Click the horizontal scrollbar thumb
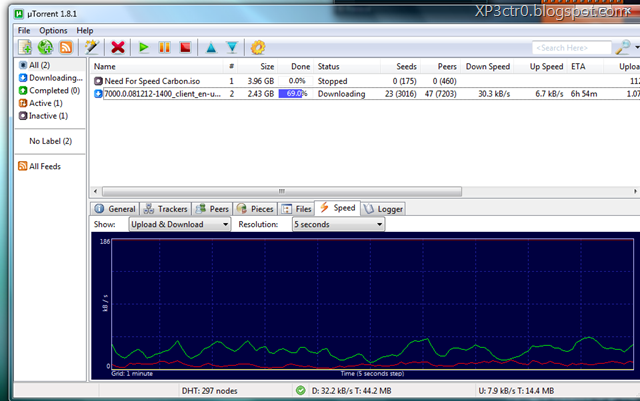 (282, 191)
